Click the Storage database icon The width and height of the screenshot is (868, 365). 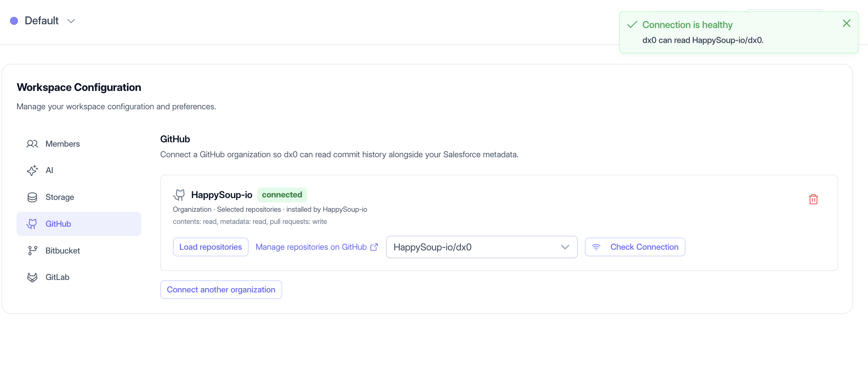(32, 197)
